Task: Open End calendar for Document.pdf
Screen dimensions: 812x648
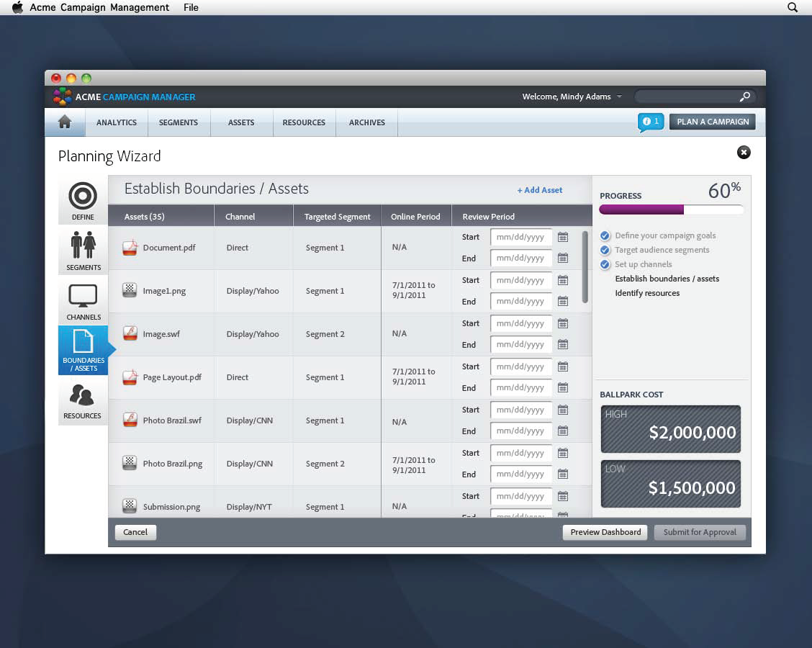Action: click(x=563, y=258)
